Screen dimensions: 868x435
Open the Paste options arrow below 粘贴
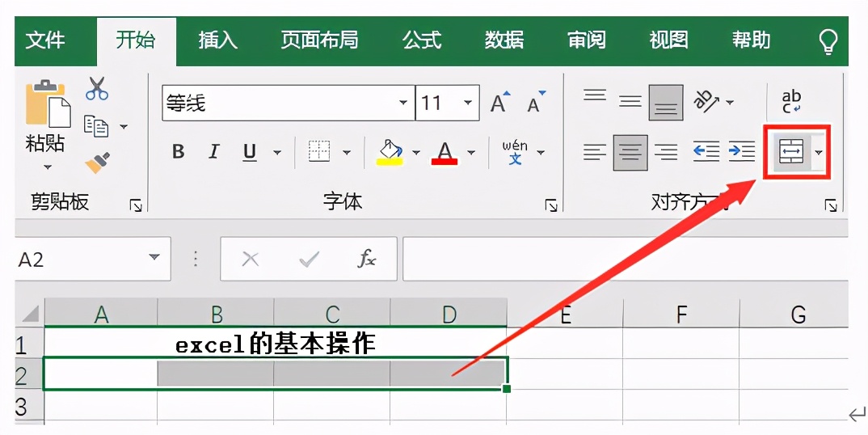pos(48,167)
